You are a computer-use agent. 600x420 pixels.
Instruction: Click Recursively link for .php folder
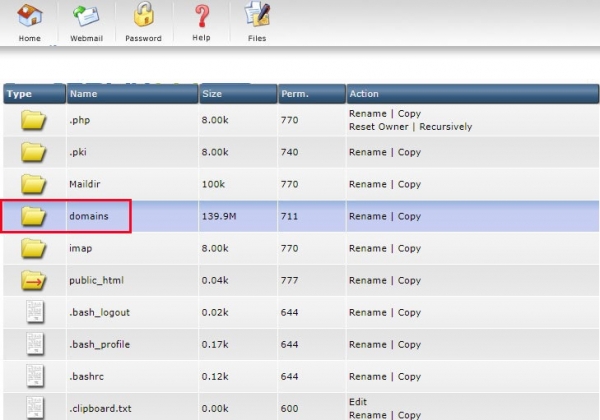click(x=446, y=127)
